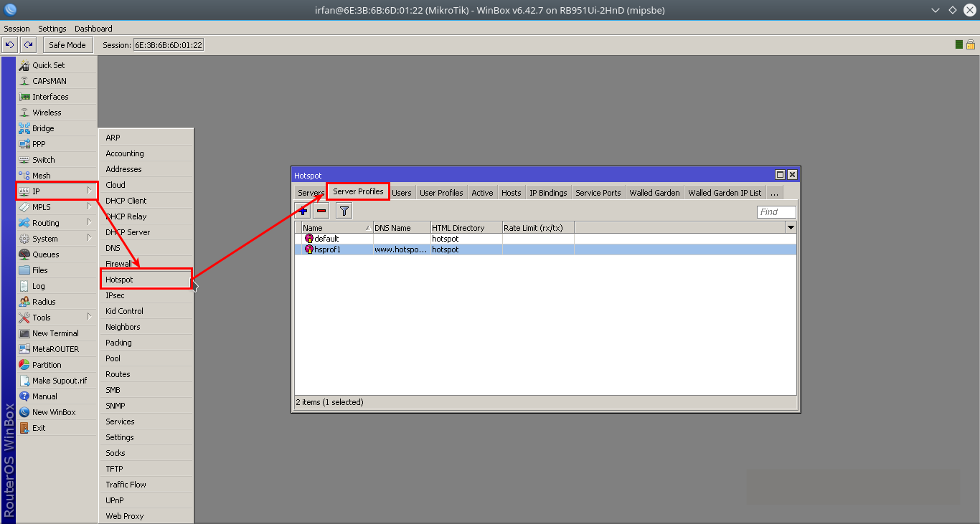Image resolution: width=980 pixels, height=524 pixels.
Task: Click the Radius icon in sidebar
Action: click(x=24, y=302)
